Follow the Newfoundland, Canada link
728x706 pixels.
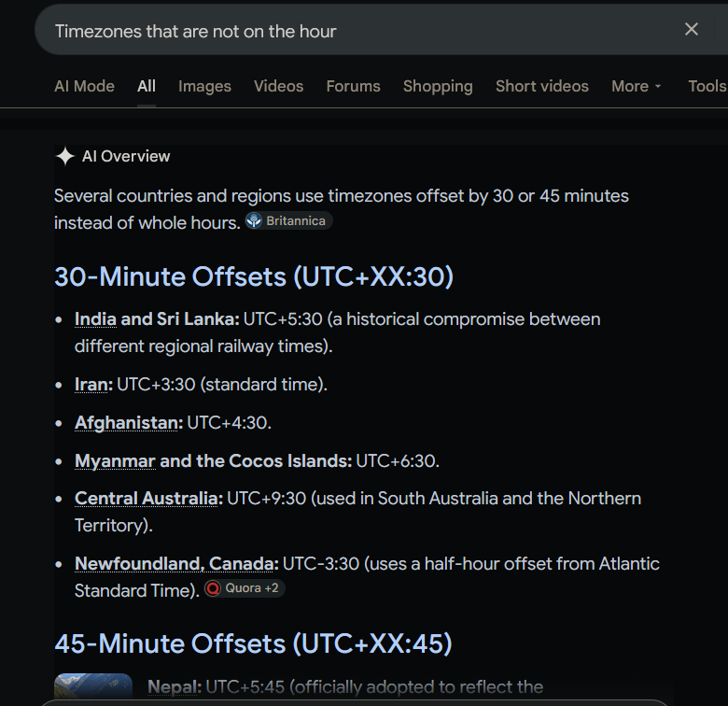coord(175,564)
